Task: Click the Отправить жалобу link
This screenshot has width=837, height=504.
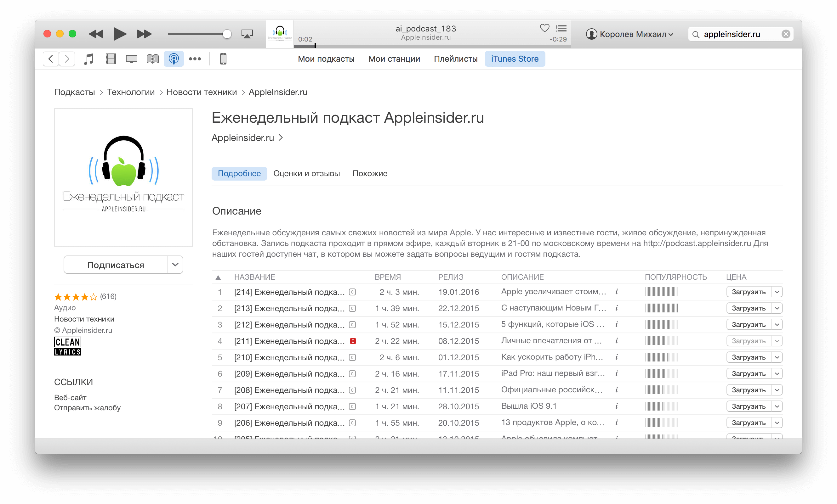Action: (x=87, y=408)
